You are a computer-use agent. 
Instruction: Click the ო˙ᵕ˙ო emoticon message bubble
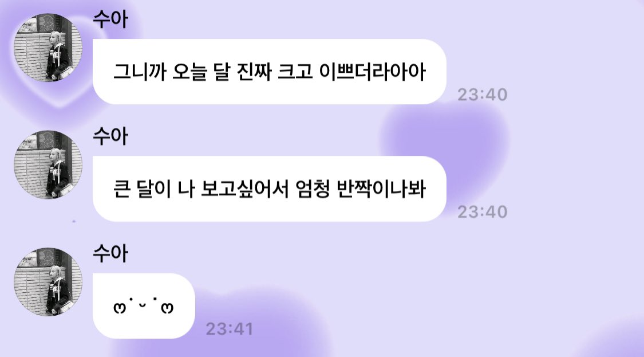coord(144,306)
